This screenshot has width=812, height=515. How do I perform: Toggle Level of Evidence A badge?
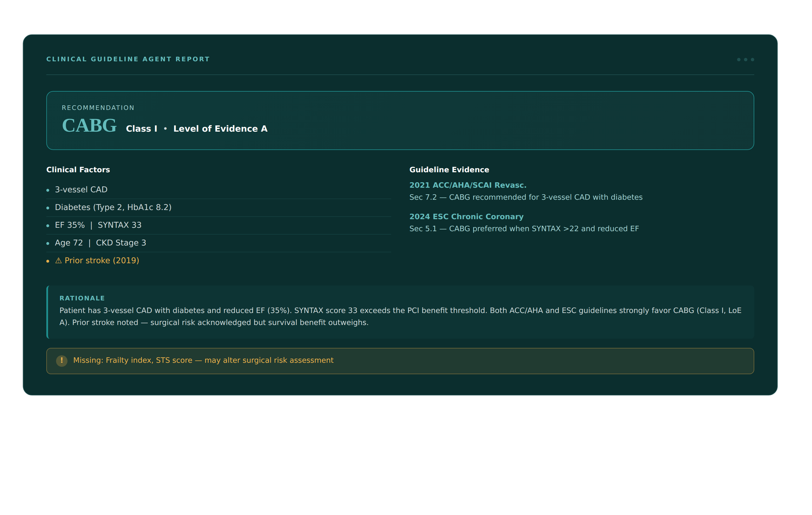click(220, 128)
